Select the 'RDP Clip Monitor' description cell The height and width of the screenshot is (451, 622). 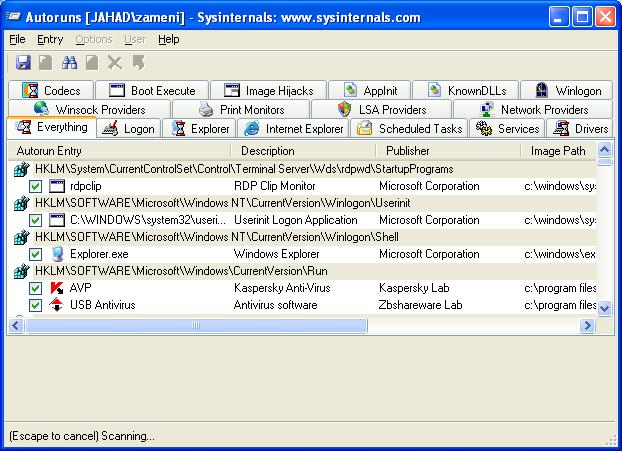275,186
